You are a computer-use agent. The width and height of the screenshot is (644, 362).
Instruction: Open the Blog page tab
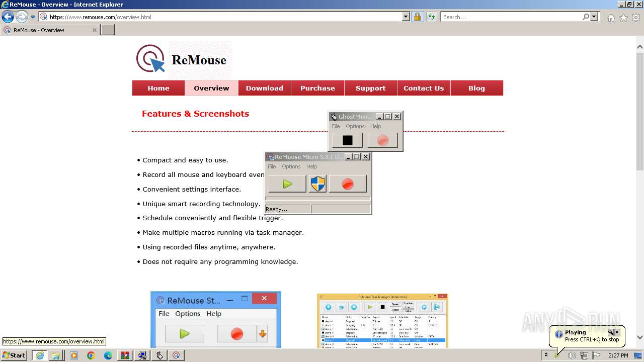click(477, 88)
